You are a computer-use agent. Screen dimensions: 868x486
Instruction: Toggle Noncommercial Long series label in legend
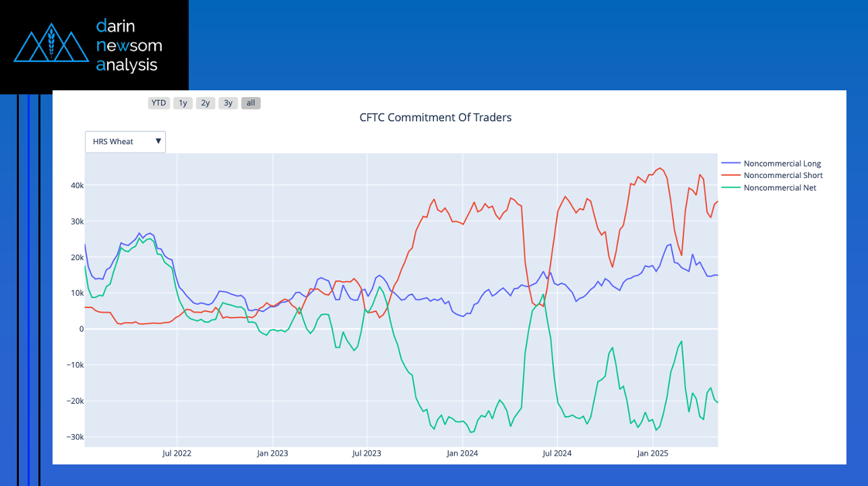pos(782,164)
